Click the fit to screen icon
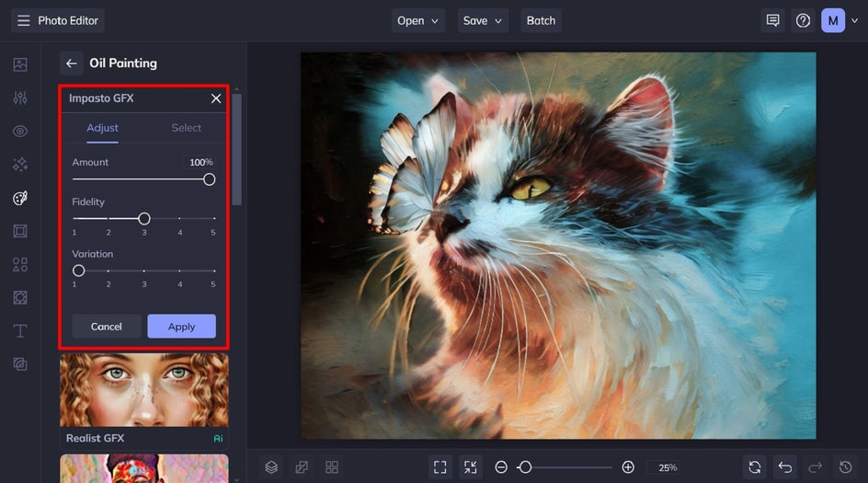 coord(440,467)
